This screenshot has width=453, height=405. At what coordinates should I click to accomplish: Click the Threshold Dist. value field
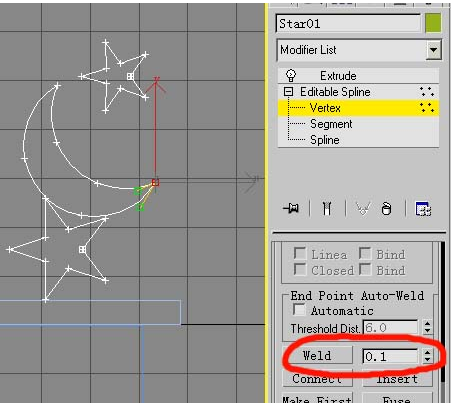(390, 328)
